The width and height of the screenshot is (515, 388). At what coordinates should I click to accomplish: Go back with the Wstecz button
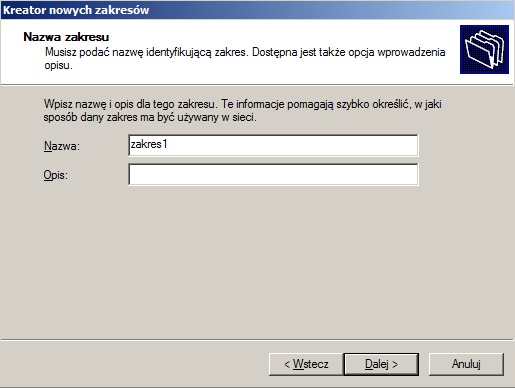pyautogui.click(x=306, y=364)
